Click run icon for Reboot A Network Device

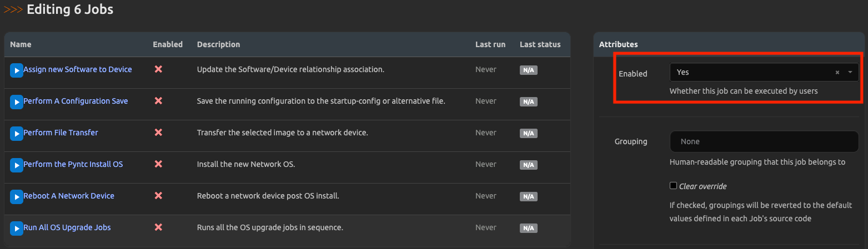(x=16, y=196)
